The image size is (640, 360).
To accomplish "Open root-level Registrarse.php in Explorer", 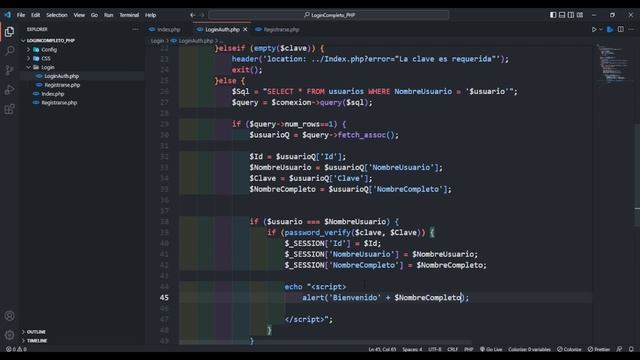I will pyautogui.click(x=59, y=103).
